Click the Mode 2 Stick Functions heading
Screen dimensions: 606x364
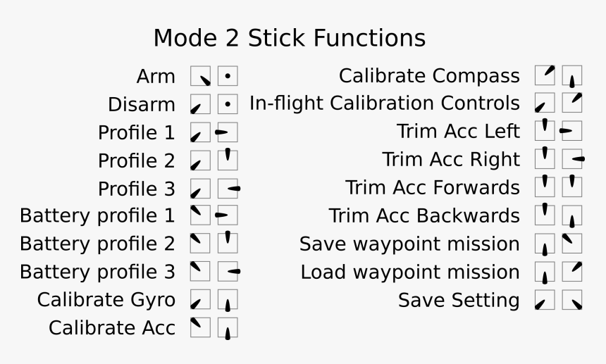pos(289,37)
